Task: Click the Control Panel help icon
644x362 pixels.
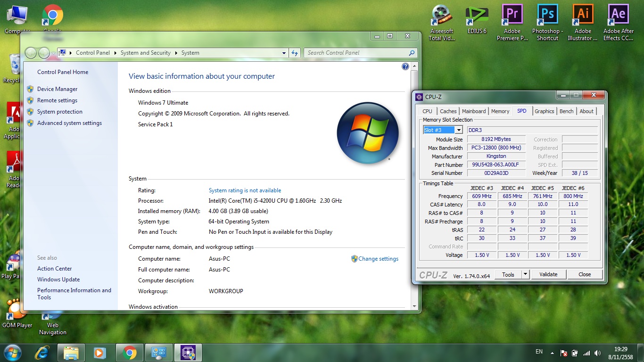Action: [x=405, y=66]
